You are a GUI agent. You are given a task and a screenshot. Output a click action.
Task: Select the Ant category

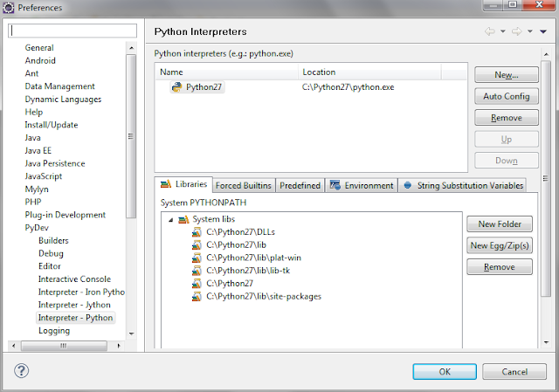31,73
